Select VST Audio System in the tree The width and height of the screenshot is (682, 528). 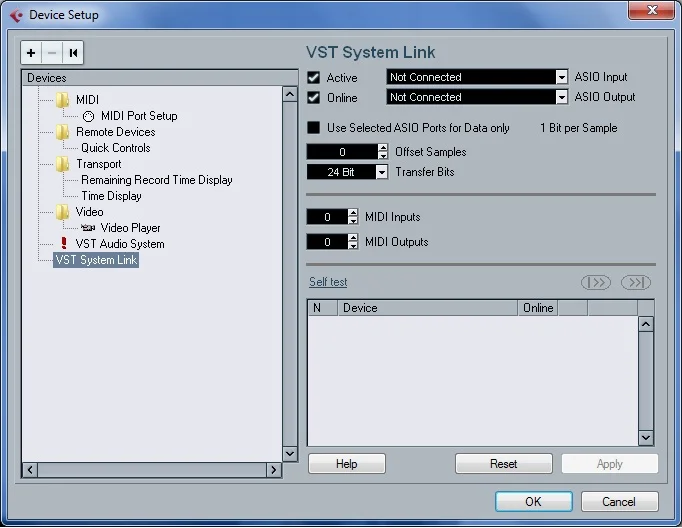pyautogui.click(x=120, y=244)
